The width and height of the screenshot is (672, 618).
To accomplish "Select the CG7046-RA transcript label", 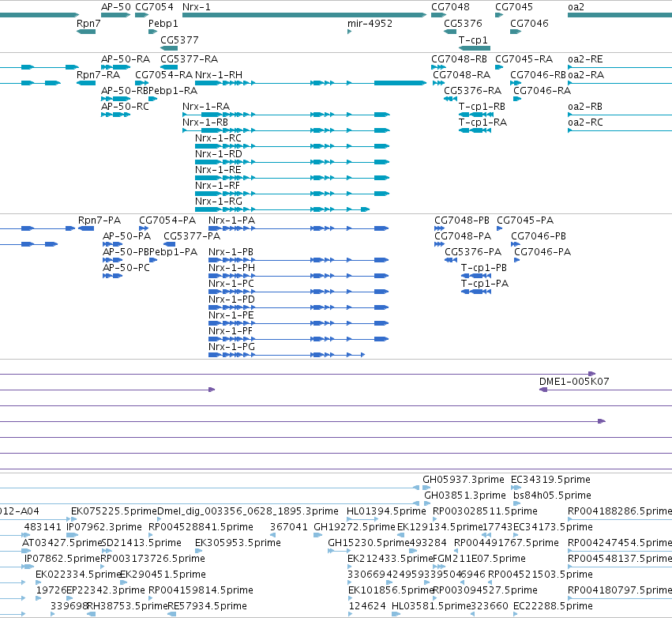I will click(x=542, y=91).
